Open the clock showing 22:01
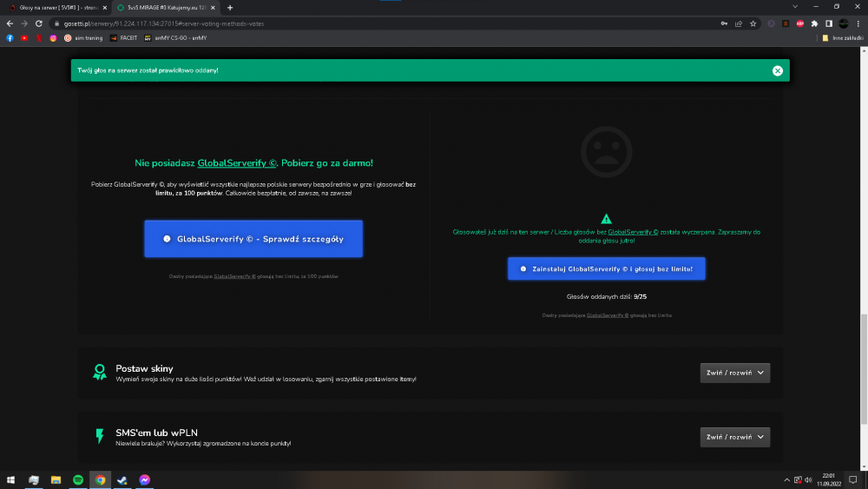Image resolution: width=868 pixels, height=489 pixels. pos(829,479)
